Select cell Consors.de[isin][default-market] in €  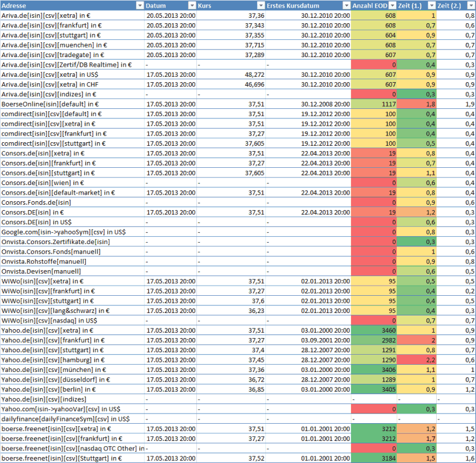(72, 192)
